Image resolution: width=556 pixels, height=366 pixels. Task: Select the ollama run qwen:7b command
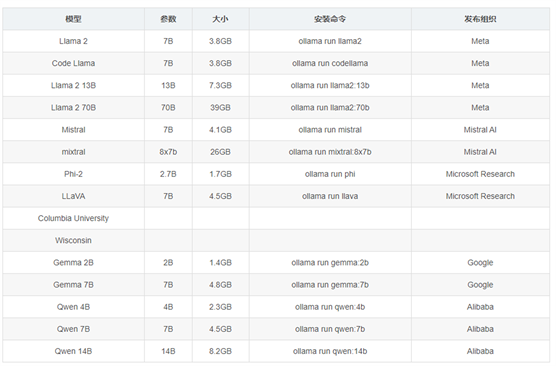[x=330, y=329]
